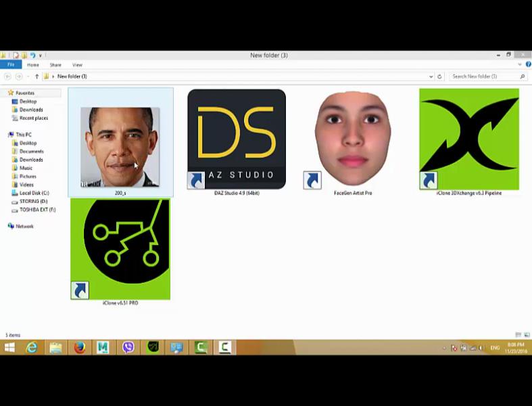Select the iClone v6.51 PRO shortcut icon
The height and width of the screenshot is (406, 532).
click(x=120, y=249)
